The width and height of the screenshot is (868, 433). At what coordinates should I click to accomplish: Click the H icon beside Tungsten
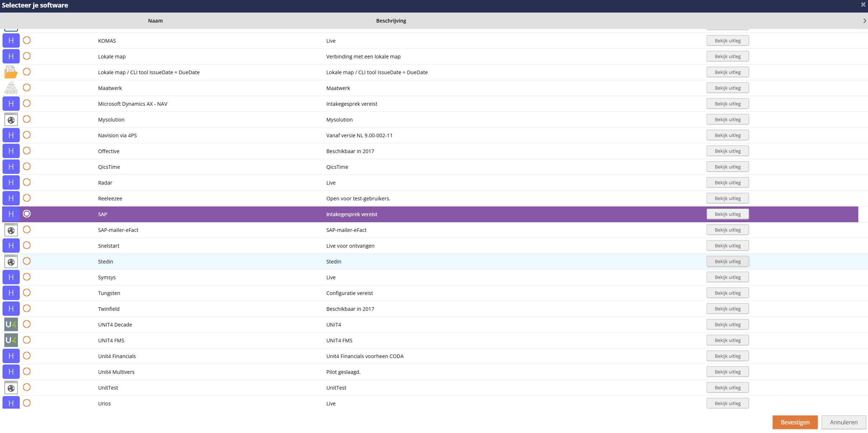coord(11,293)
